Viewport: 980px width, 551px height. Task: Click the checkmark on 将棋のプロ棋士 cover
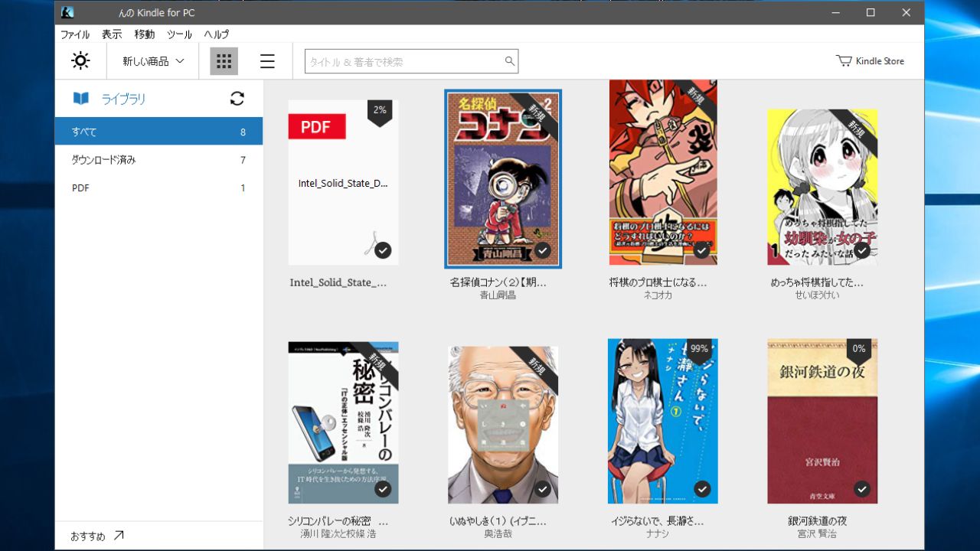(702, 249)
